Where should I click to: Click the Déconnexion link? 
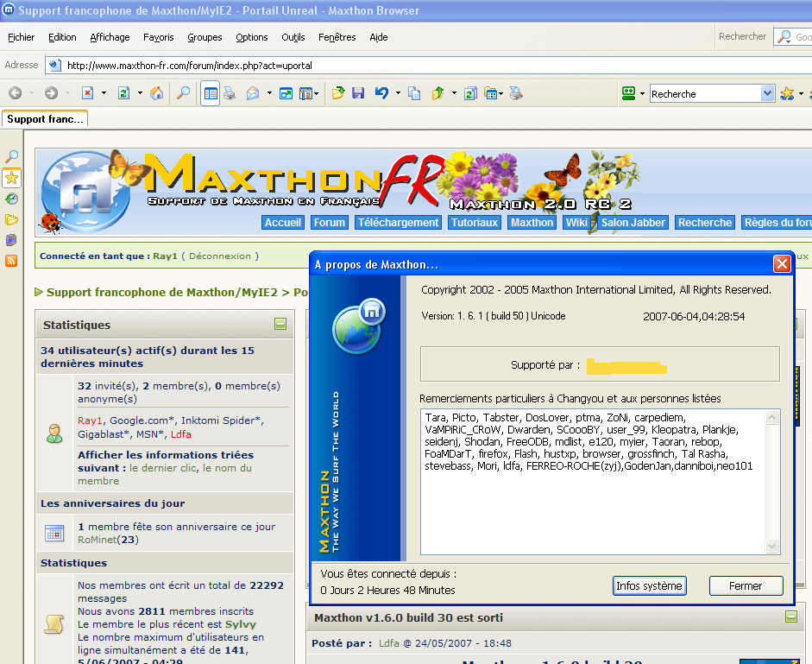point(219,256)
